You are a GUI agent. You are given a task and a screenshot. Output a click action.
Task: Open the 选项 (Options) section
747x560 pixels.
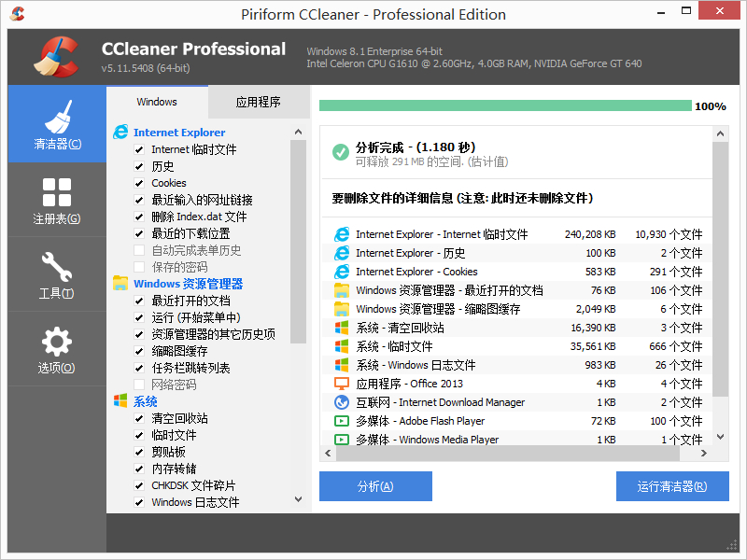57,349
